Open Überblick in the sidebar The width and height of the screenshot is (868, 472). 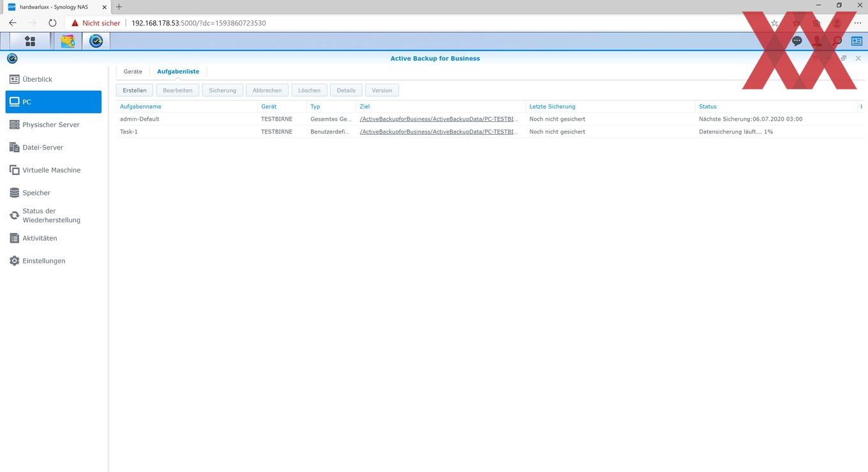[54, 79]
